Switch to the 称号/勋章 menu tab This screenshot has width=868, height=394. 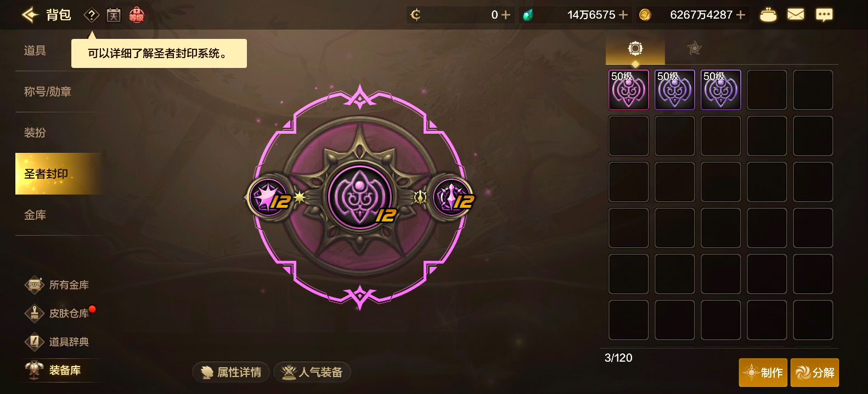coord(48,92)
